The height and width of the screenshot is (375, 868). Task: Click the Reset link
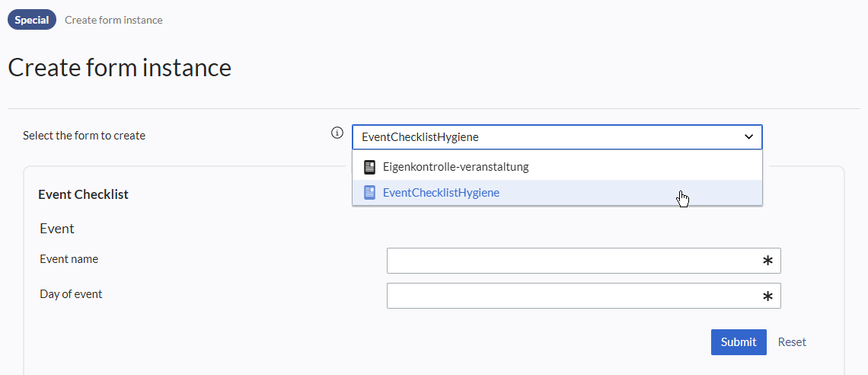tap(792, 341)
